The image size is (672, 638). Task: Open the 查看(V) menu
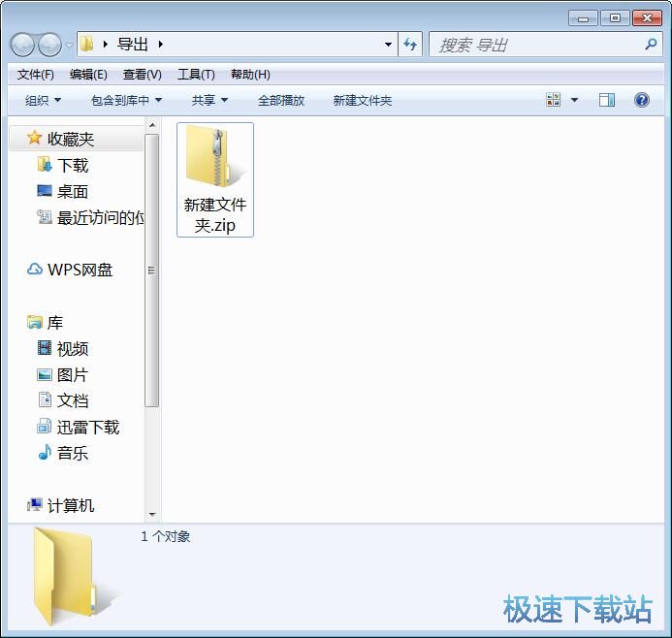[x=143, y=75]
